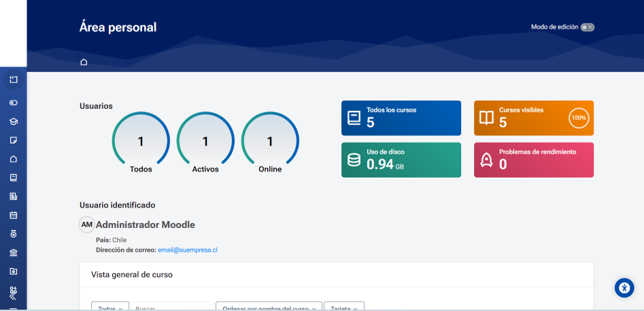Click the 0.94 GB disk usage value
644x311 pixels.
[386, 164]
